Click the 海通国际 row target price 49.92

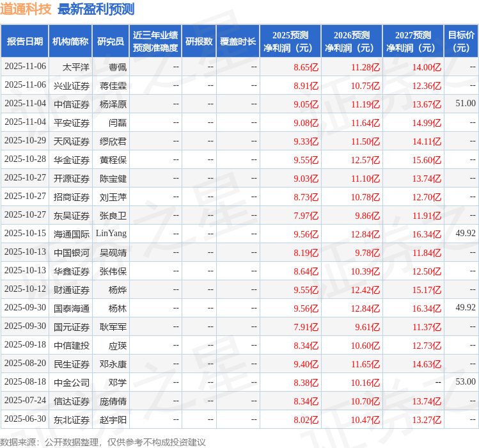(x=466, y=234)
